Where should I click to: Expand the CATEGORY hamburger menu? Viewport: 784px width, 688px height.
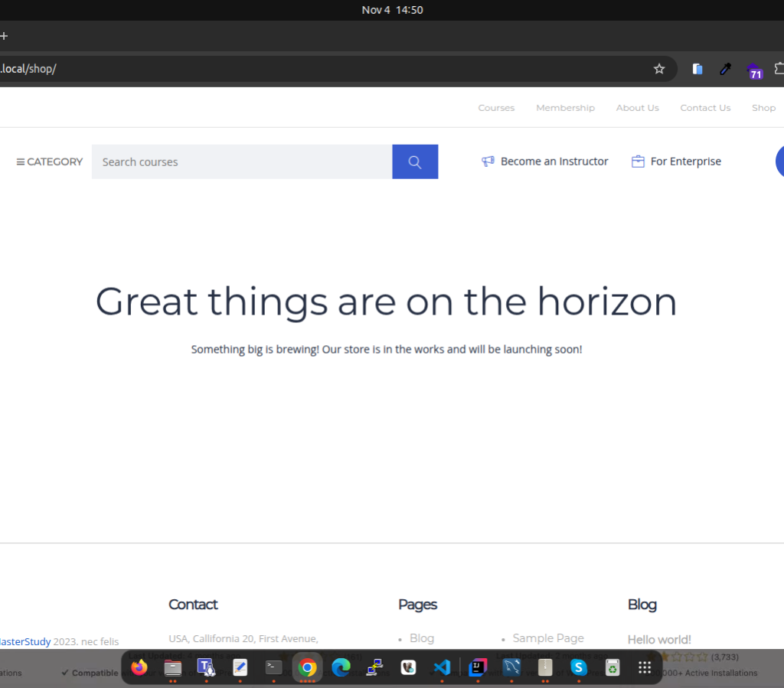[50, 161]
